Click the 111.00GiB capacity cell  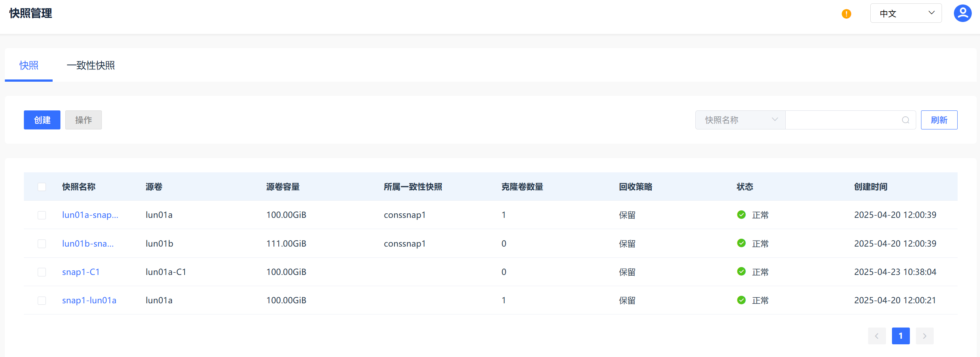click(x=286, y=244)
